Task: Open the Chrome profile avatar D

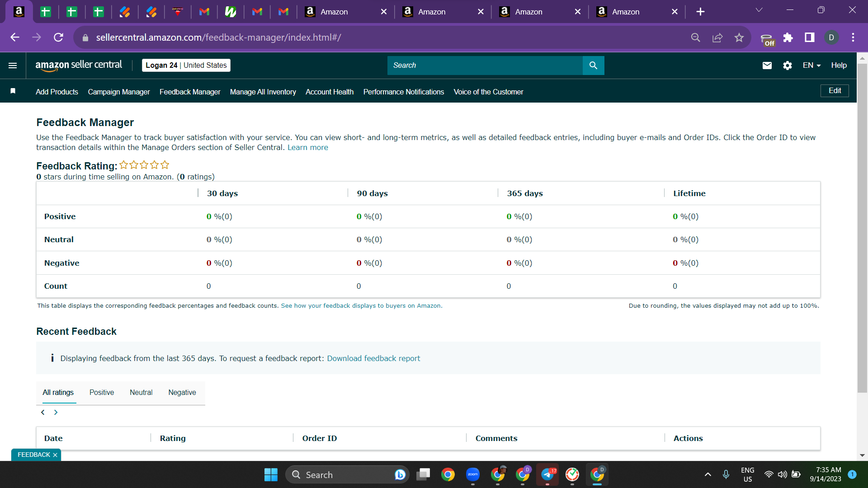Action: 831,38
